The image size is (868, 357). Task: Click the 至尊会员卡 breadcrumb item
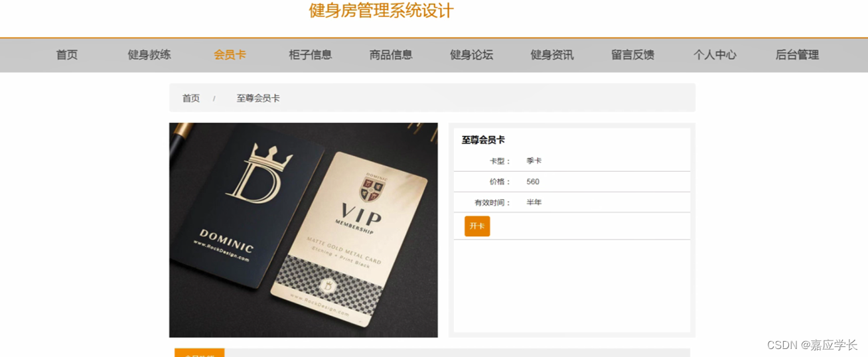pos(258,98)
